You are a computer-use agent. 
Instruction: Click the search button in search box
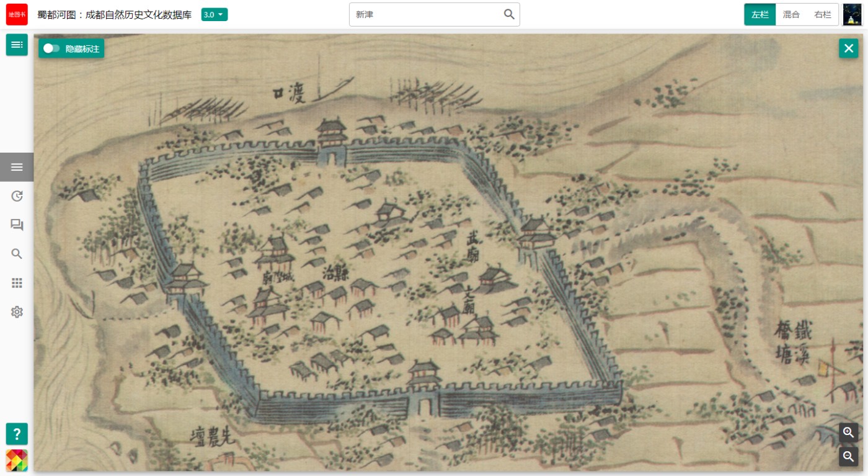509,14
